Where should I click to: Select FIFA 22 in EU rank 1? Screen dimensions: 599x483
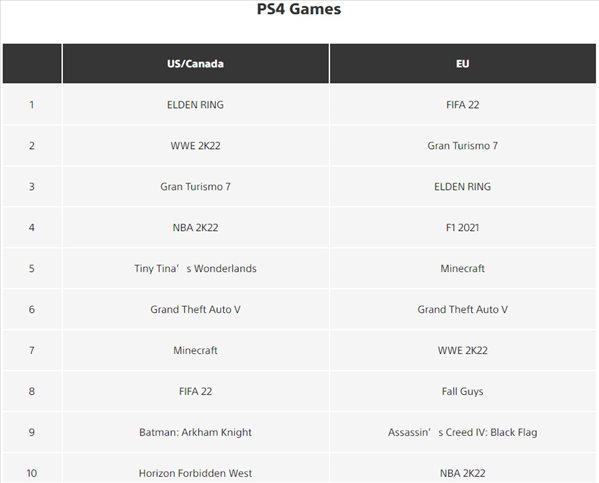[x=462, y=105]
